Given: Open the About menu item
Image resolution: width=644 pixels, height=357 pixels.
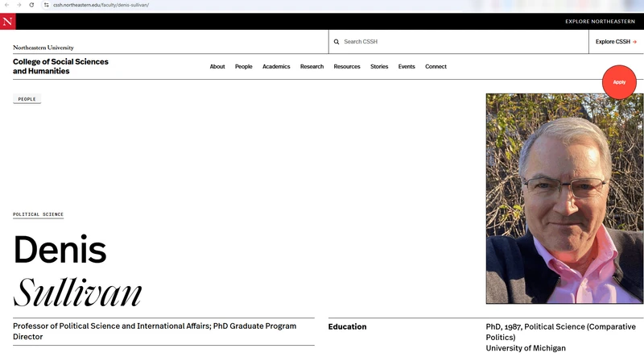Looking at the screenshot, I should coord(217,67).
